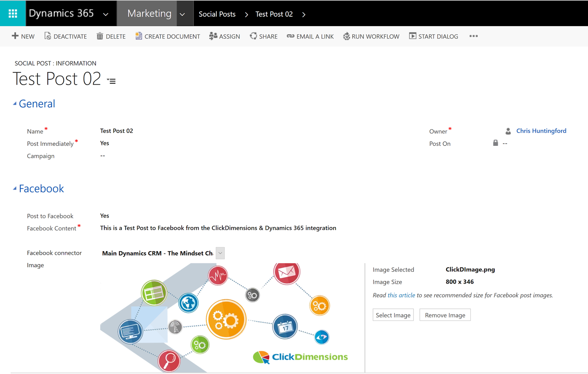Open the record list icon beside title
Viewport: 588px width, 374px height.
[111, 81]
